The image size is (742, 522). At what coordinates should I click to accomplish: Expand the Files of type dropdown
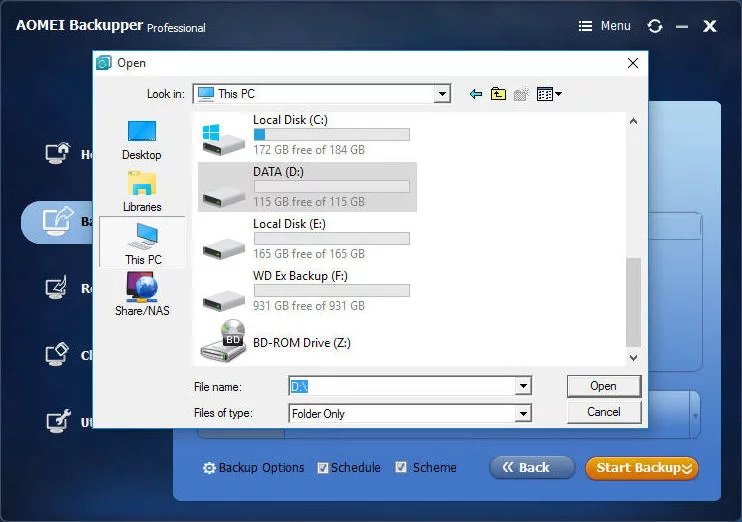[x=523, y=414]
